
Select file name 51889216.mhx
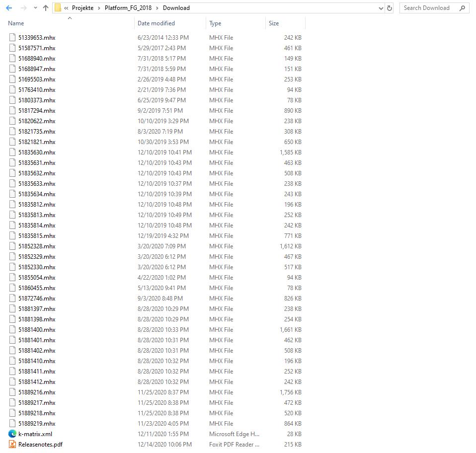pos(37,392)
